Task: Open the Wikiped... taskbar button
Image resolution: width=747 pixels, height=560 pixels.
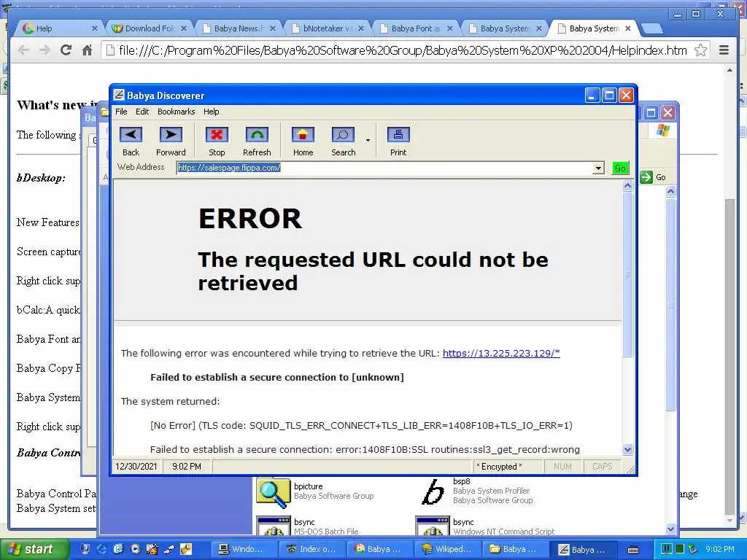Action: click(x=447, y=550)
